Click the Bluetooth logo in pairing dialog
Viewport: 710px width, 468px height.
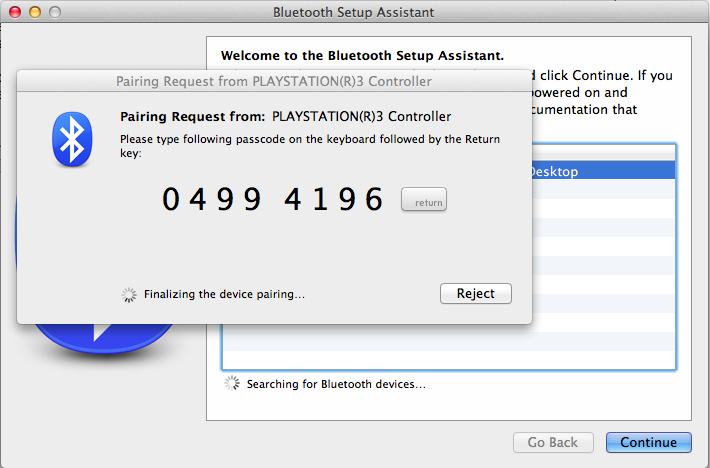click(72, 139)
